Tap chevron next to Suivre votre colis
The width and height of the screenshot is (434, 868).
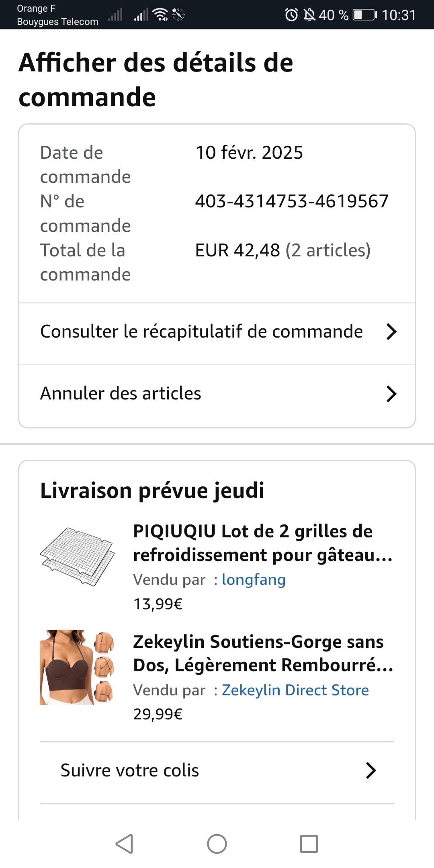click(371, 771)
